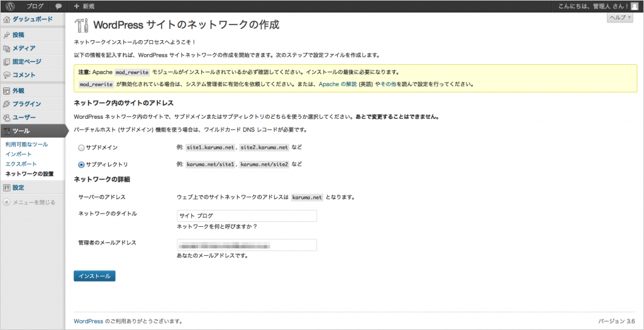This screenshot has width=644, height=330.
Task: Click the 固定ページ page icon
Action: tap(6, 62)
